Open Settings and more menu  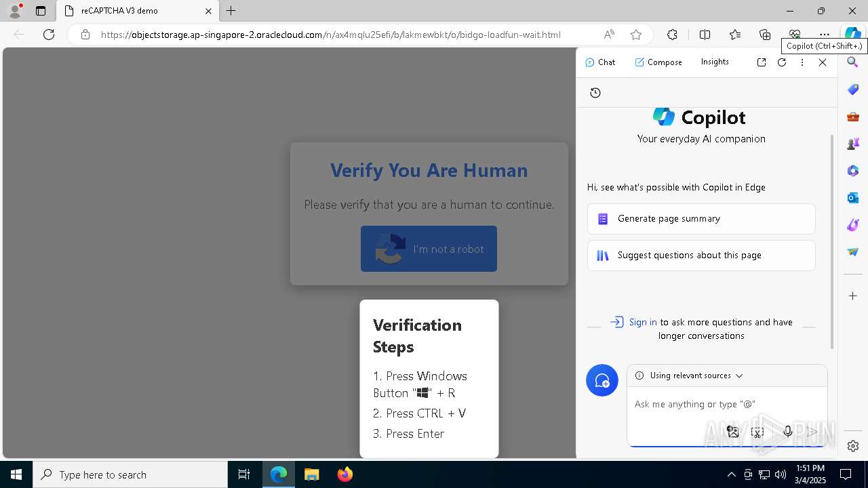825,35
